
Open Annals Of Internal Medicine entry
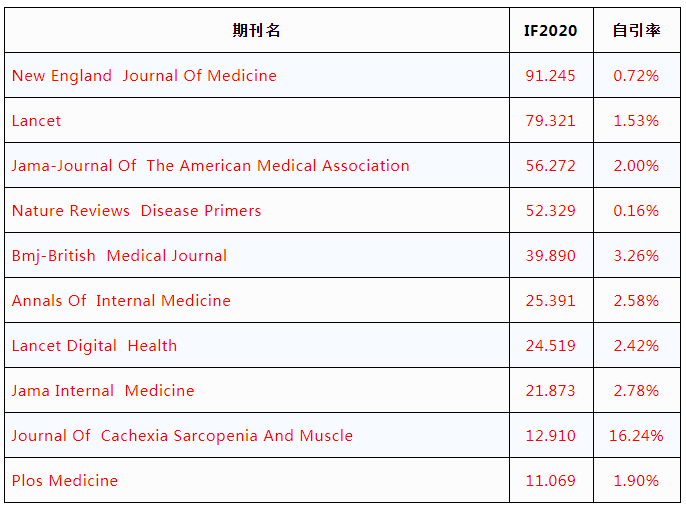(x=121, y=301)
